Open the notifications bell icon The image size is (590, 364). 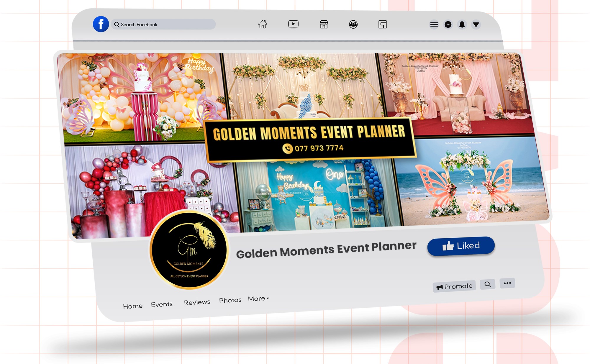[462, 24]
